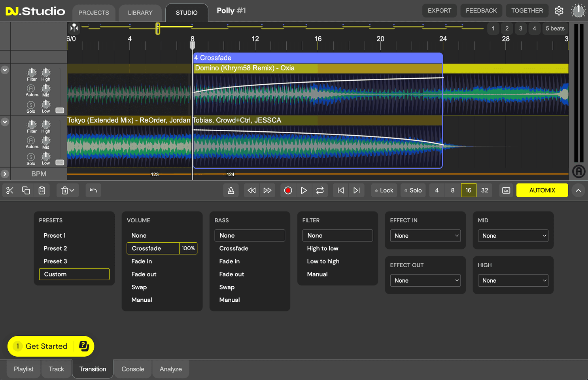
Task: Switch to the Projects tab
Action: pos(94,13)
